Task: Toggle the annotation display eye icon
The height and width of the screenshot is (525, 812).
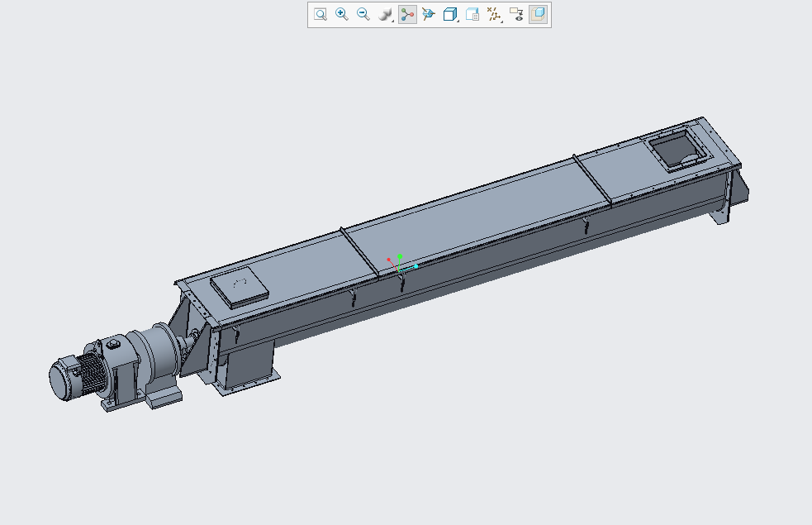Action: (516, 15)
